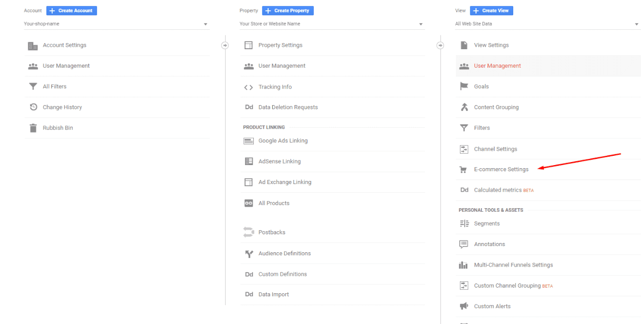Click the All Filters funnel icon

point(33,87)
